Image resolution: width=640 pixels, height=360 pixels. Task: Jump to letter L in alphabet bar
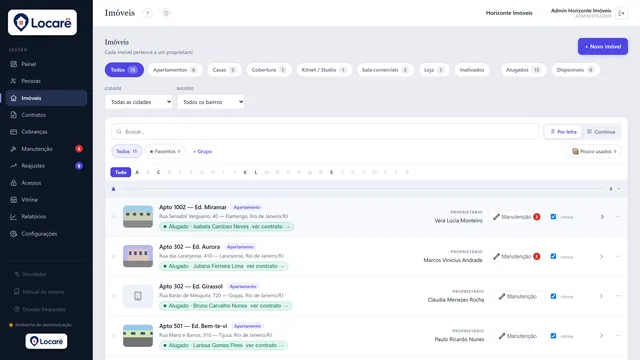256,172
